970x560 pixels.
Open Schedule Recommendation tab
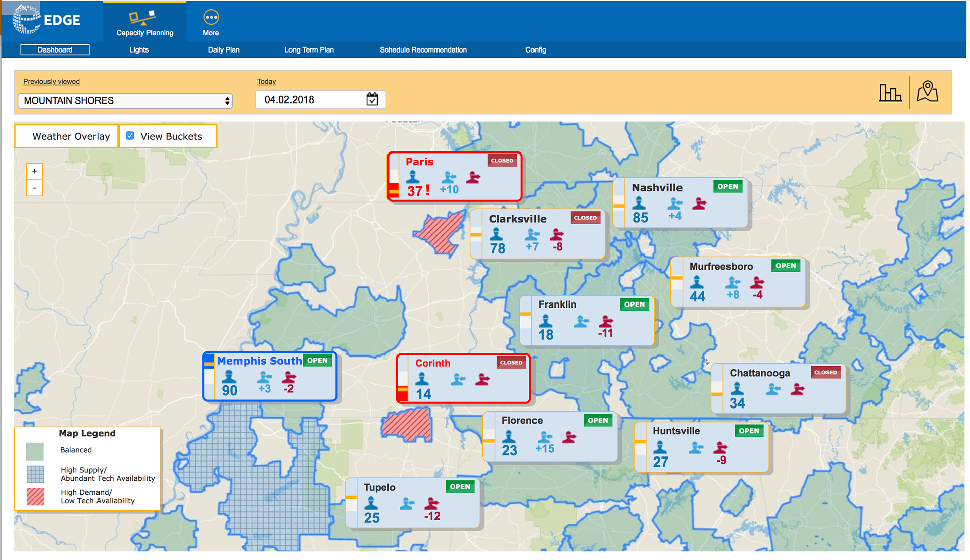pyautogui.click(x=423, y=49)
